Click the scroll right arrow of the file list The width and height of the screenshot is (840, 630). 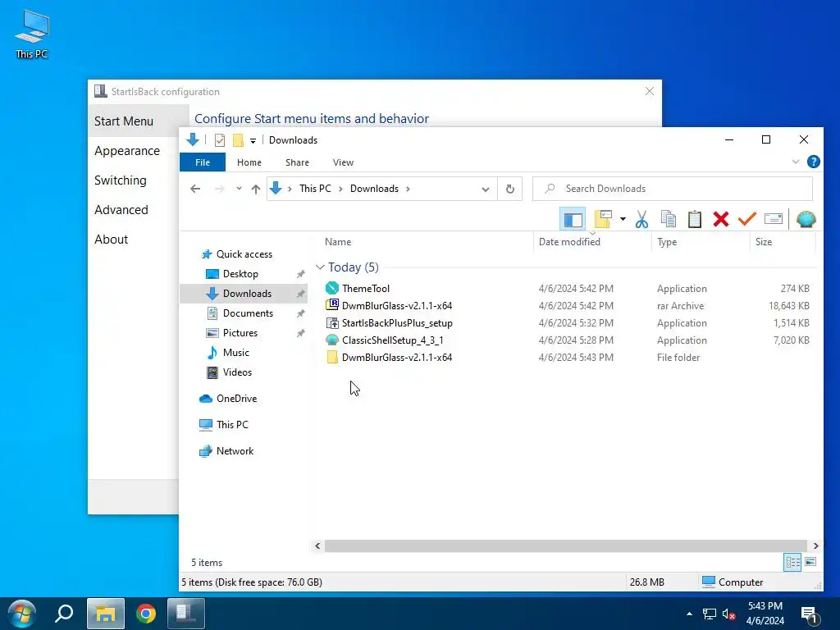coord(815,546)
